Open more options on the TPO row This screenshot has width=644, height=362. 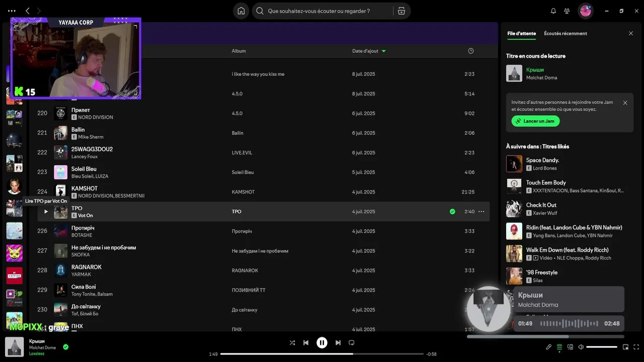(x=481, y=212)
